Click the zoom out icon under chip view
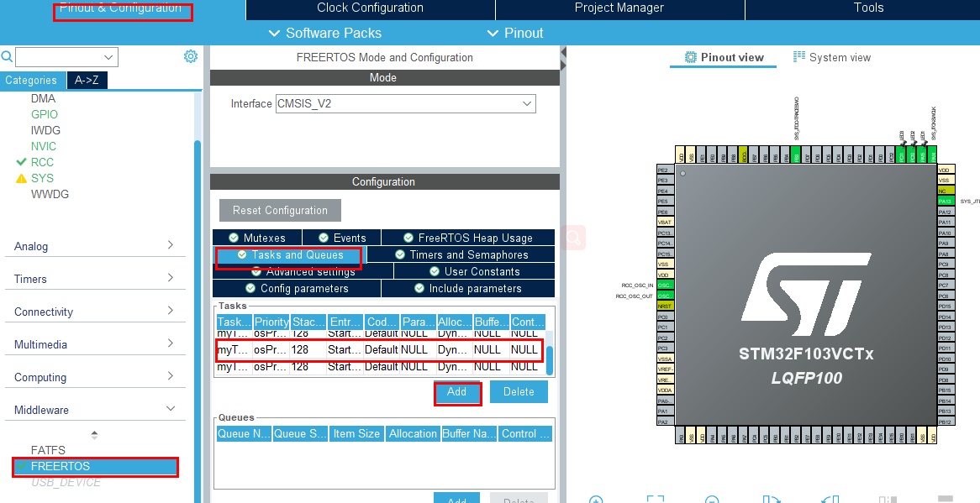 click(712, 500)
